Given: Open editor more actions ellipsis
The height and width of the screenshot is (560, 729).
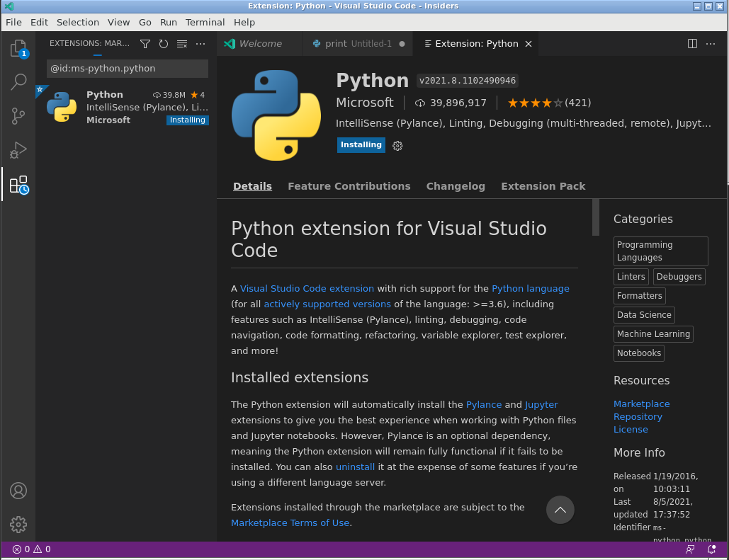Looking at the screenshot, I should (x=711, y=44).
